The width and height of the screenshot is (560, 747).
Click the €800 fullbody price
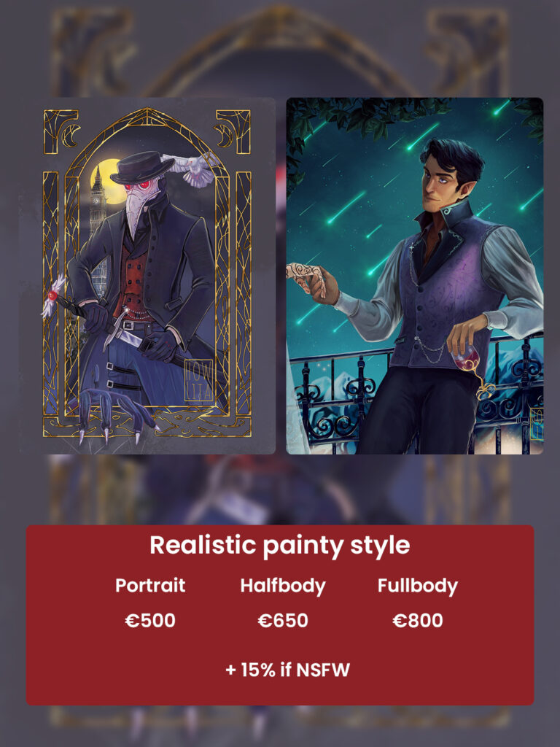pyautogui.click(x=418, y=620)
